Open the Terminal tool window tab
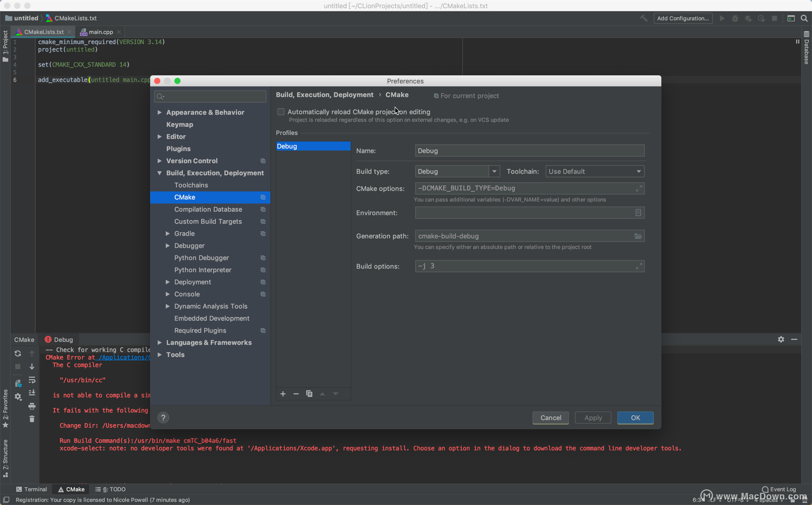The width and height of the screenshot is (812, 505). point(31,489)
